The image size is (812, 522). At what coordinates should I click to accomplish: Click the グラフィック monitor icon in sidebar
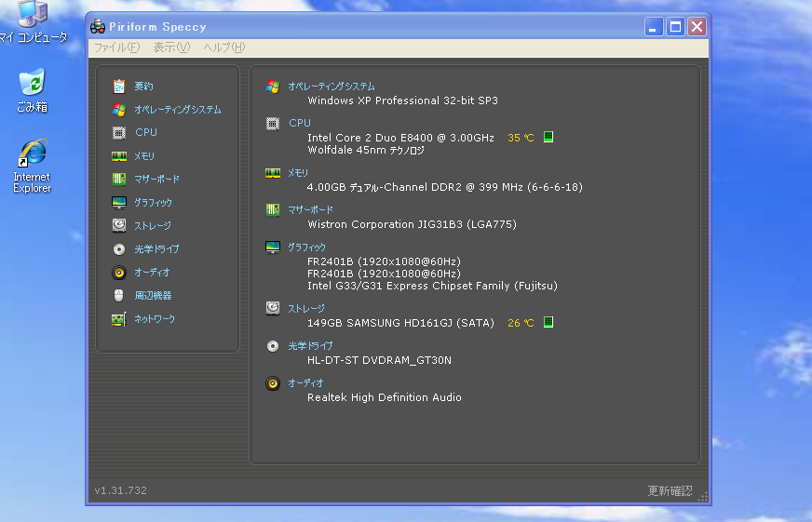tap(119, 202)
